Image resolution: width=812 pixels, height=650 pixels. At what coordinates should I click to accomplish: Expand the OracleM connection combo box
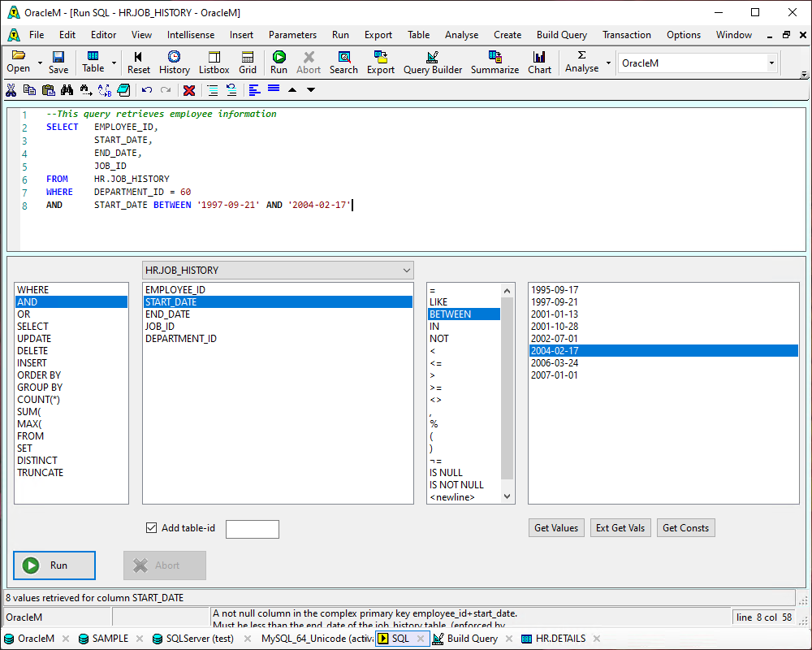pyautogui.click(x=771, y=63)
